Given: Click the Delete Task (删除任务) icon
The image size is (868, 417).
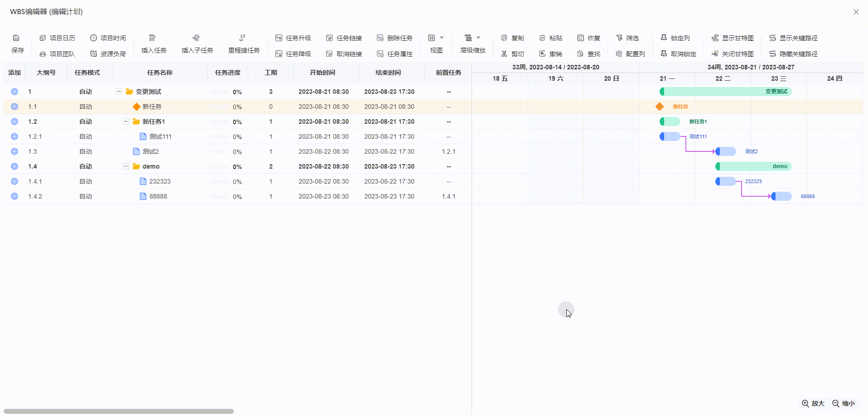Looking at the screenshot, I should (380, 38).
